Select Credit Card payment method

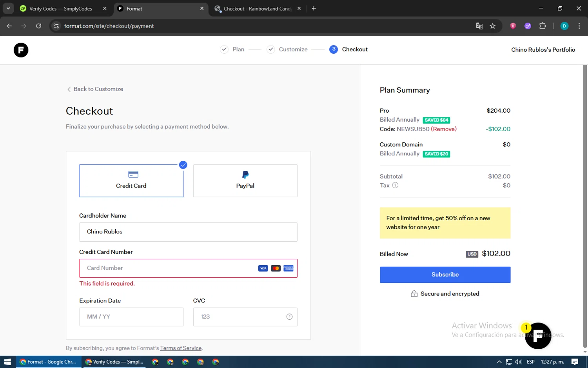tap(131, 181)
